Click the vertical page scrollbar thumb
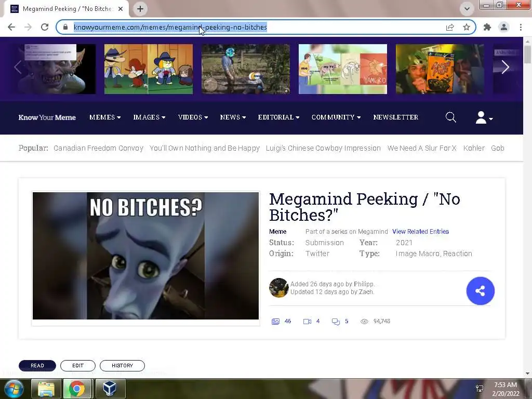 (527, 54)
